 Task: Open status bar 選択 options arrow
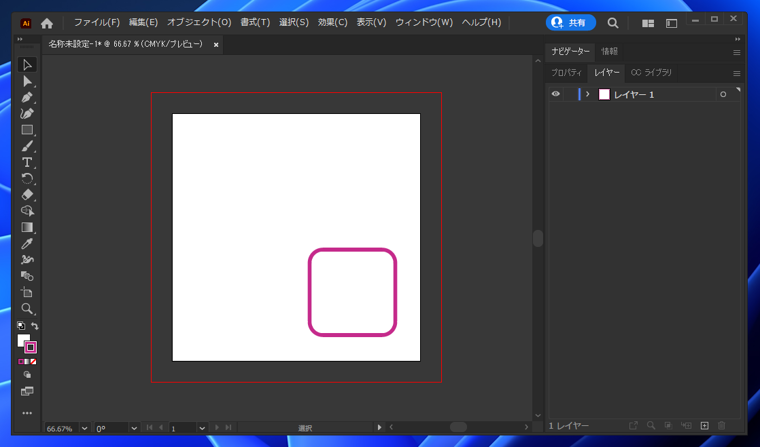tap(379, 428)
